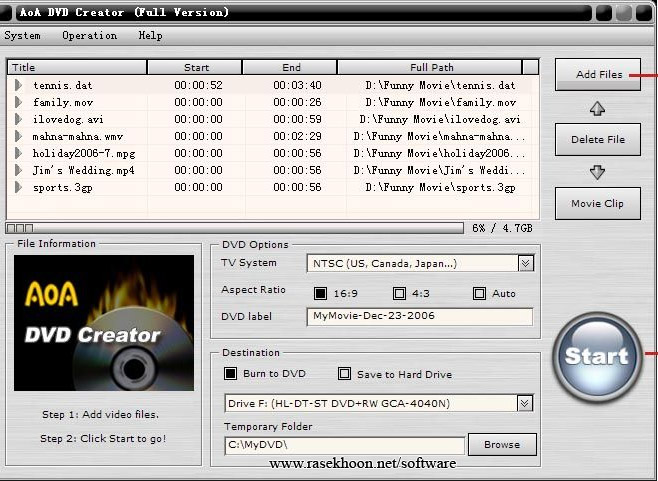
Task: Open the DVD drive selection dropdown arrow
Action: (x=525, y=404)
